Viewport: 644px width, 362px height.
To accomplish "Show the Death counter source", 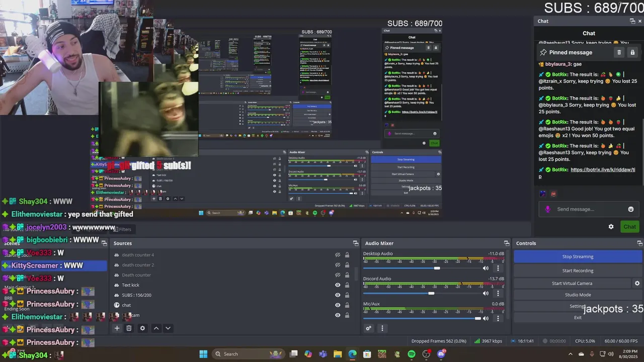I will [x=338, y=275].
